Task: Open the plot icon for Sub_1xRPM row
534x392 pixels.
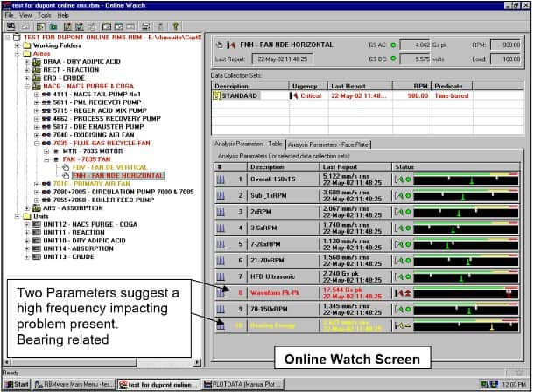Action: (221, 196)
